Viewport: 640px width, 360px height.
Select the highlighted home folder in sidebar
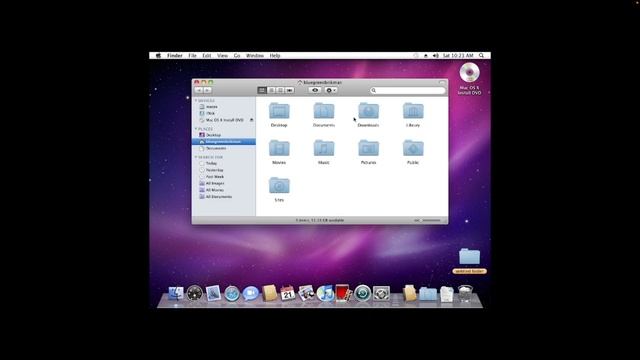point(224,142)
